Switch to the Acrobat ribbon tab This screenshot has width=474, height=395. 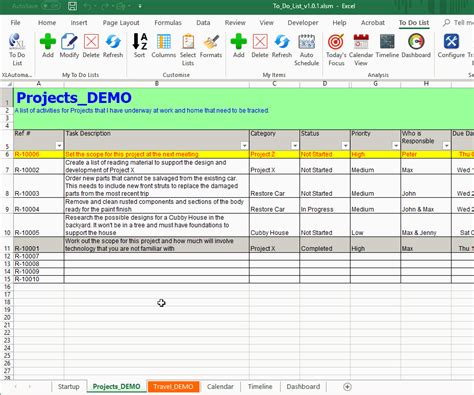(373, 23)
